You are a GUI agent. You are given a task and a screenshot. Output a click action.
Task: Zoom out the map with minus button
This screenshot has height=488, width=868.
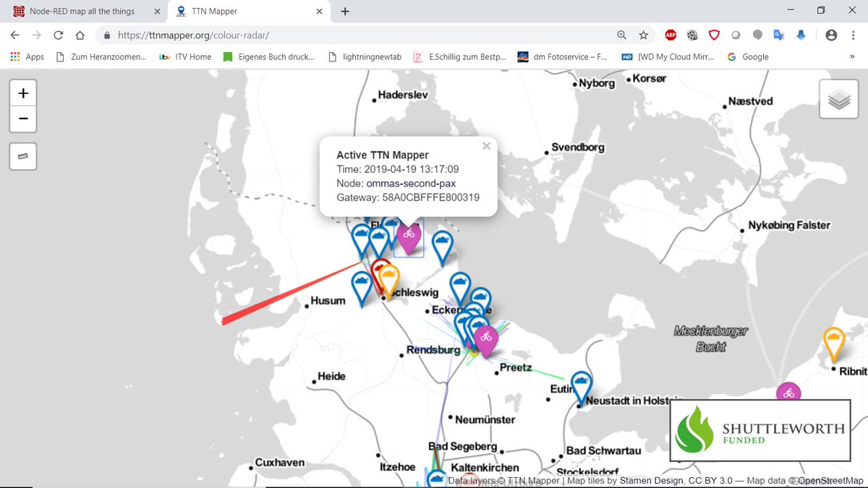pos(24,119)
